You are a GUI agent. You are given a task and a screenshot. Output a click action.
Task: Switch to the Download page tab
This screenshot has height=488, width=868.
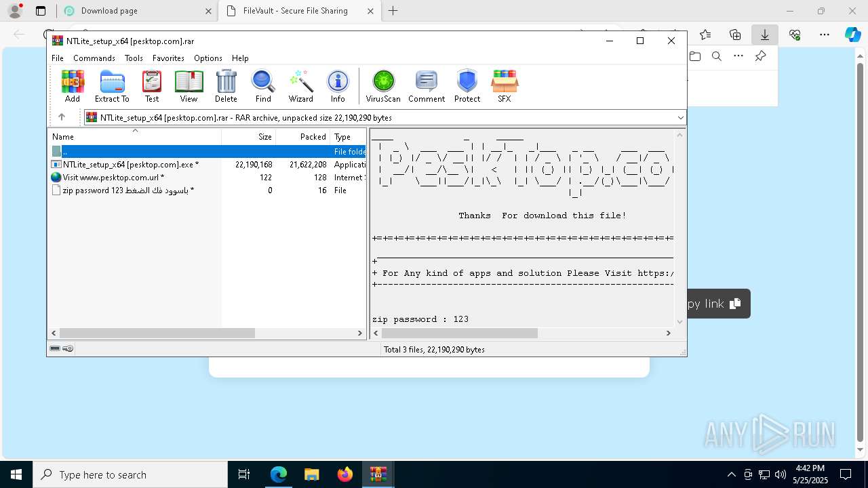[136, 11]
